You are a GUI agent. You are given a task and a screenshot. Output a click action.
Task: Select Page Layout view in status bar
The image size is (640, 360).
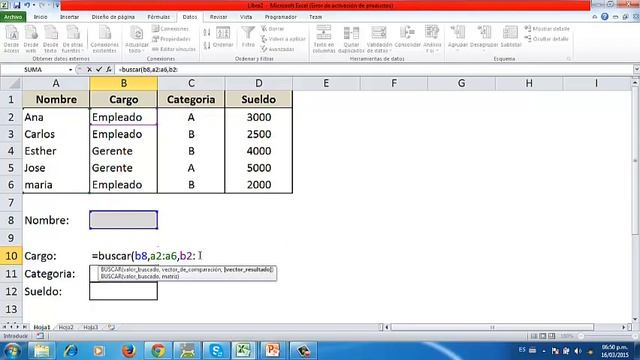pos(542,336)
